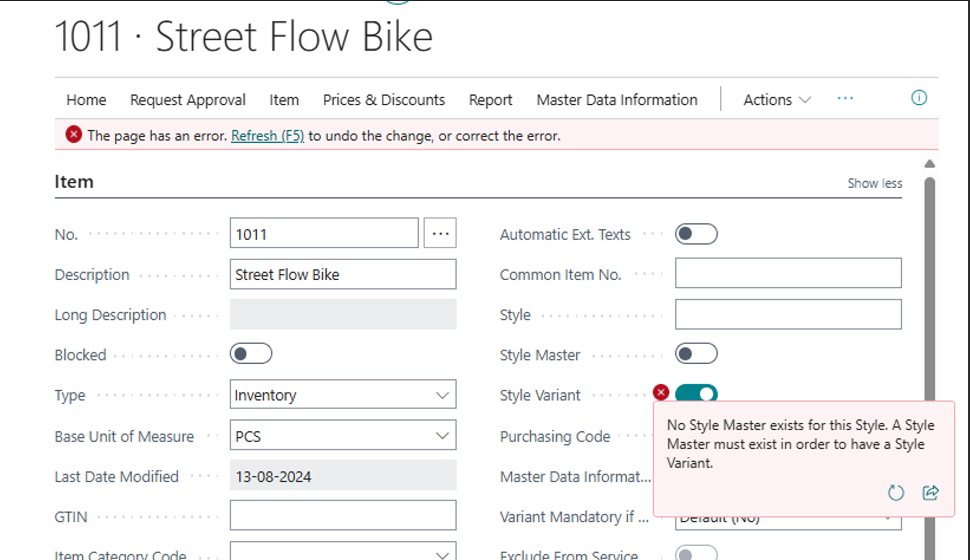Click the No. field lookup ellipsis button
Screen dimensions: 970x560
pos(440,233)
